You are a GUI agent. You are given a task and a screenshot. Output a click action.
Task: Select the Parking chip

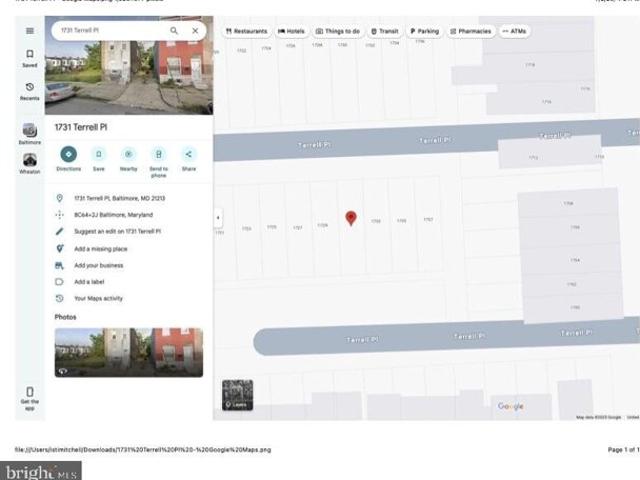tap(424, 31)
